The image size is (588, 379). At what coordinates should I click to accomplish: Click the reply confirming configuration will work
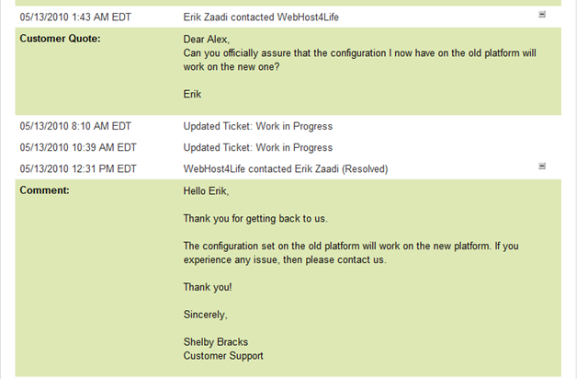[x=351, y=253]
